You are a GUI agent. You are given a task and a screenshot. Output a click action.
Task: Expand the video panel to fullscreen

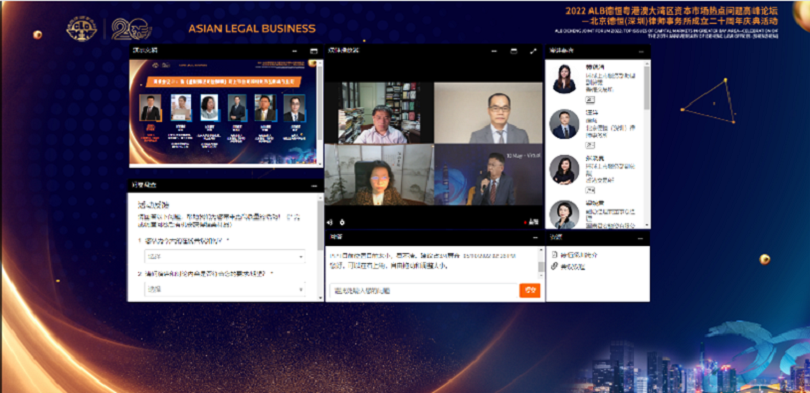pos(533,51)
